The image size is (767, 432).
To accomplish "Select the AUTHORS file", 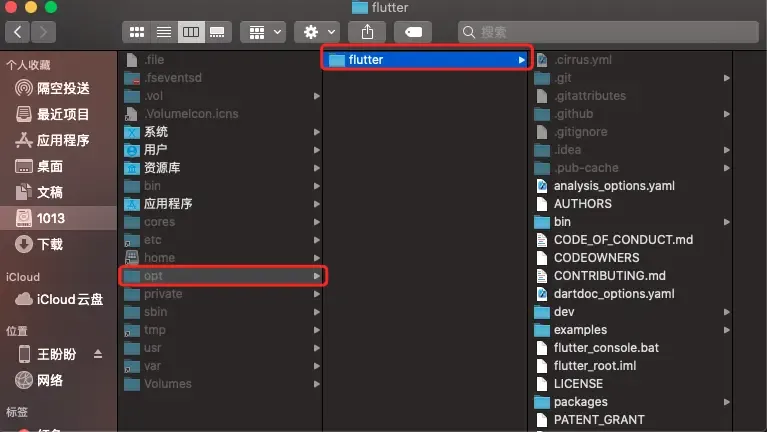I will pyautogui.click(x=631, y=204).
